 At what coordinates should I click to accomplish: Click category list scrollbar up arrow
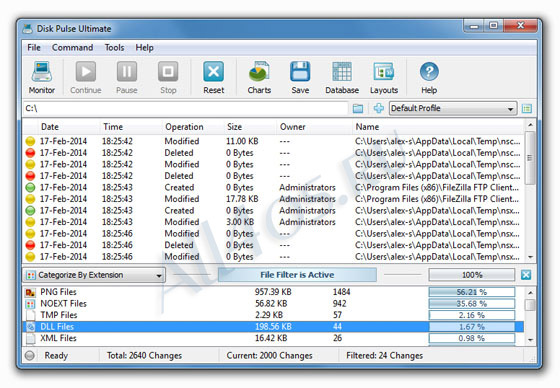[530, 293]
